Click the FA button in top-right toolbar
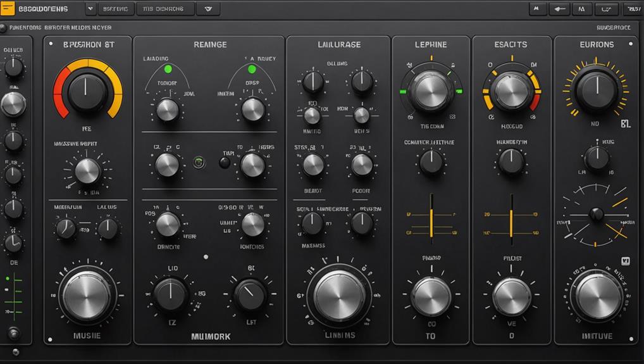The image size is (644, 364). coord(581,8)
